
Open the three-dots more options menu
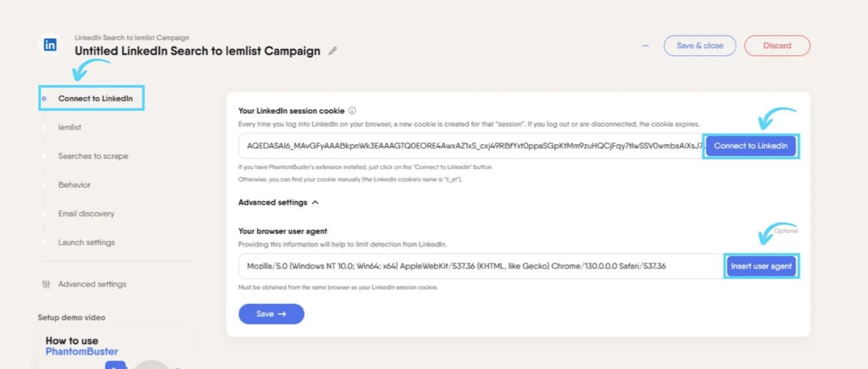pos(646,46)
